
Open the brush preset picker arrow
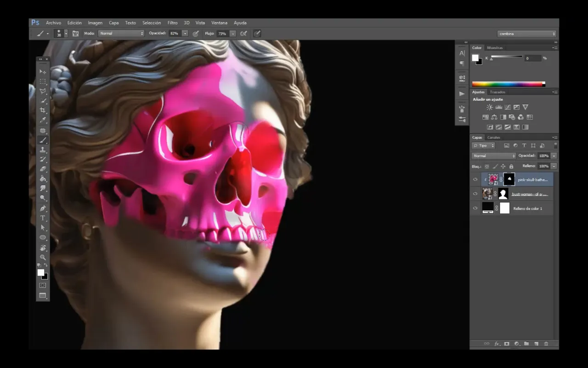tap(66, 34)
